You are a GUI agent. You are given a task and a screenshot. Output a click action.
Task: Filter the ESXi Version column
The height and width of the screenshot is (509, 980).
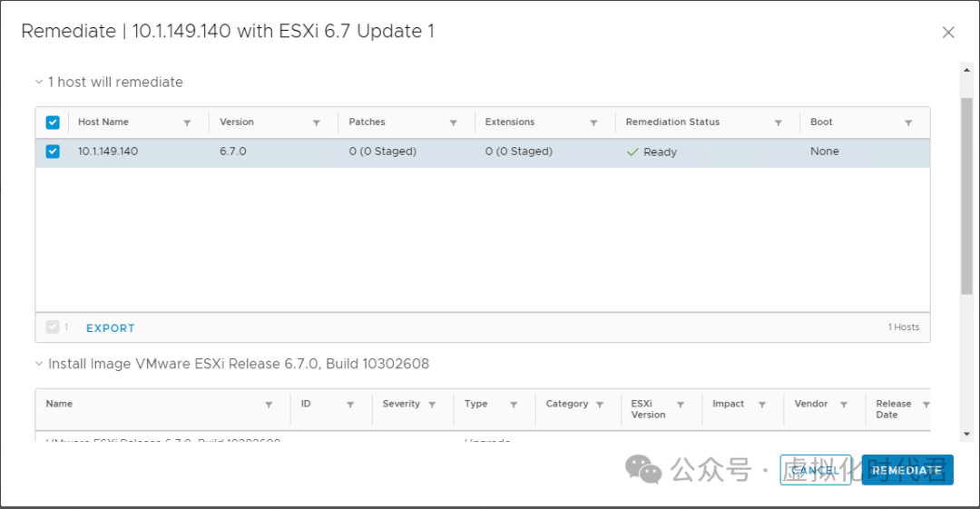point(681,405)
